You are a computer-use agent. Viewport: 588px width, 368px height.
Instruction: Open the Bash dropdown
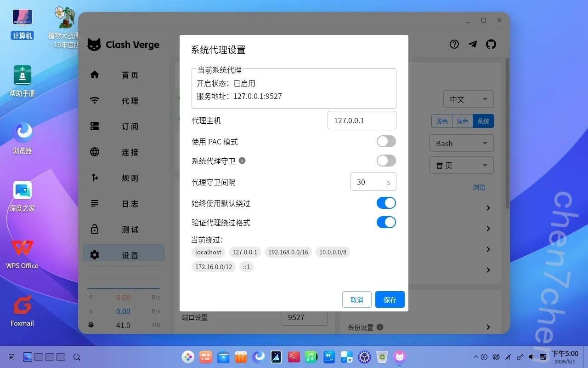point(462,143)
